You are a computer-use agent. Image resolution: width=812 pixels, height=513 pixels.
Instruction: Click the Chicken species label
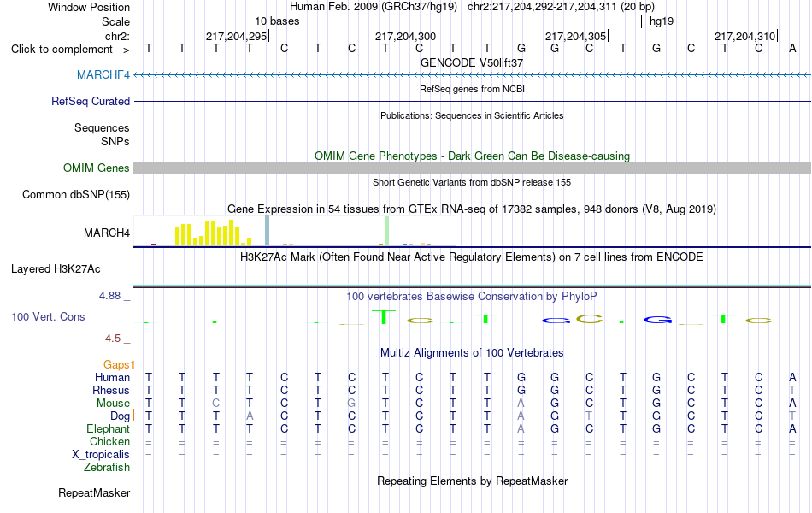[x=109, y=441]
